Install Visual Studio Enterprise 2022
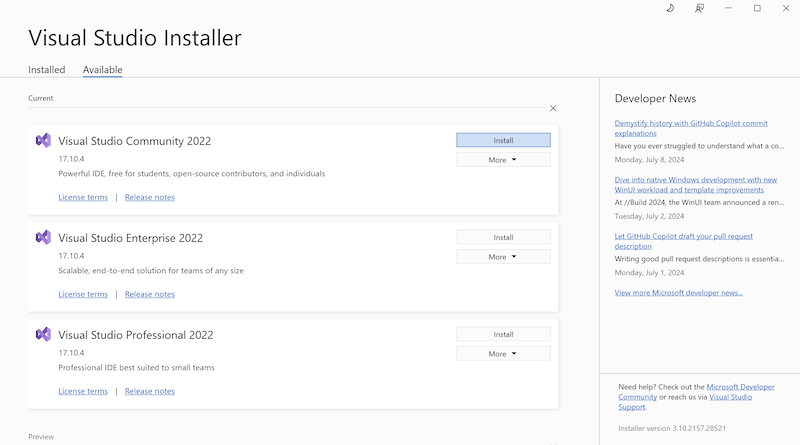800x445 pixels. click(503, 237)
